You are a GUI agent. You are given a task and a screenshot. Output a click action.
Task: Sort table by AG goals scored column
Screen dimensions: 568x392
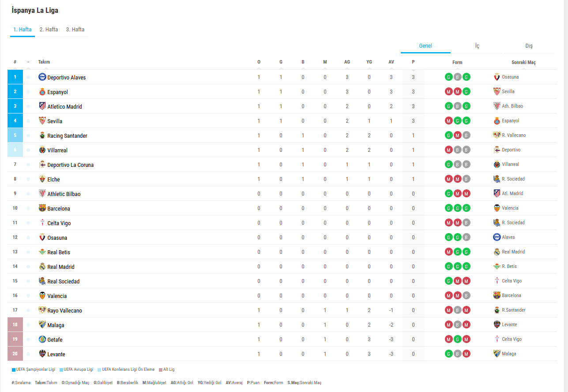point(347,62)
